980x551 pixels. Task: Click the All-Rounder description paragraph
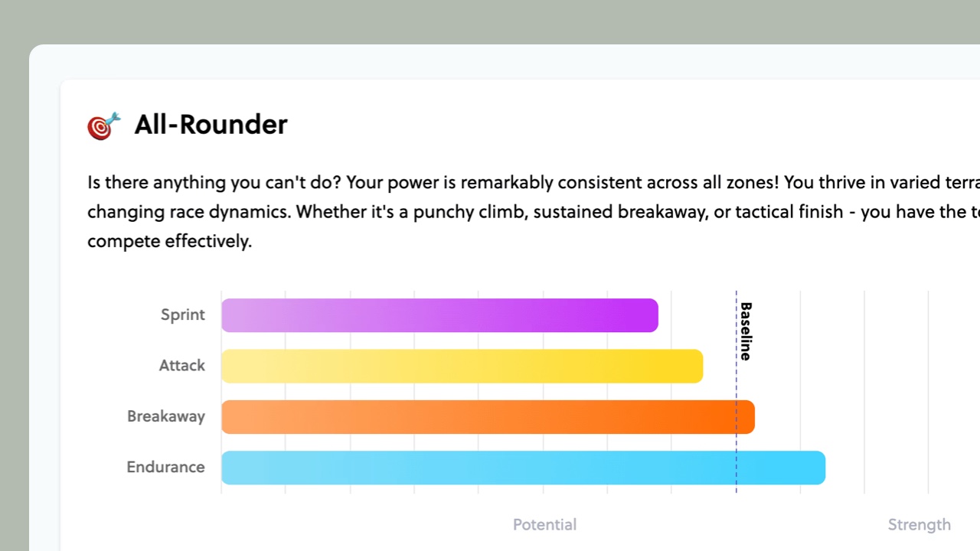point(534,212)
